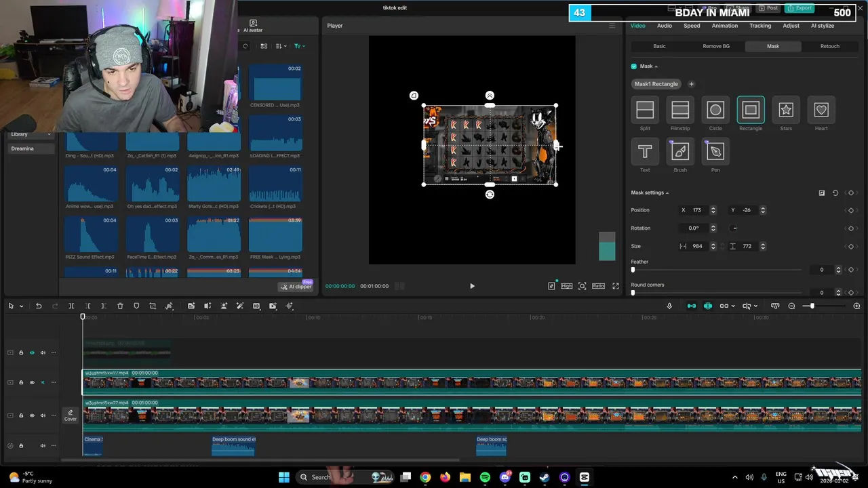Toggle the Mask checkbox
Screen dimensions: 868x488
(634, 66)
